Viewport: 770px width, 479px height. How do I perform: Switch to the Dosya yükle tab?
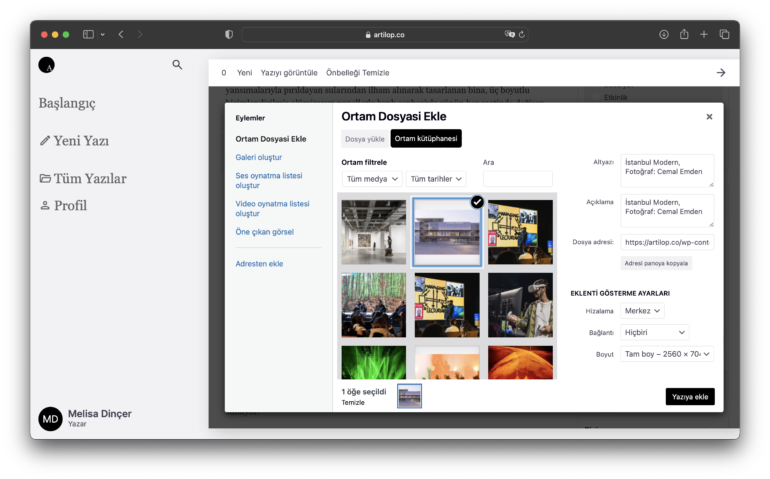(364, 139)
